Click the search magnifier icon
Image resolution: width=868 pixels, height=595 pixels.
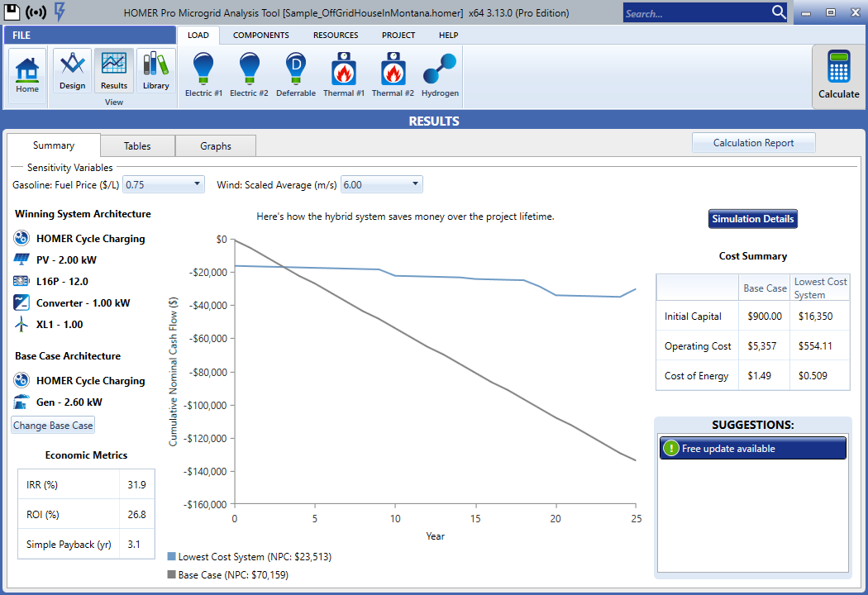click(x=779, y=12)
